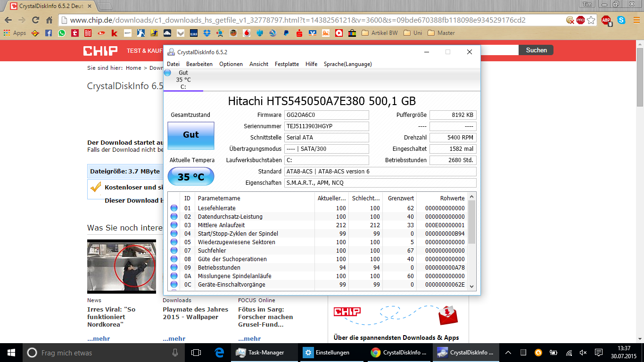Open the Chrome hamburger menu
This screenshot has width=644, height=362.
(636, 20)
